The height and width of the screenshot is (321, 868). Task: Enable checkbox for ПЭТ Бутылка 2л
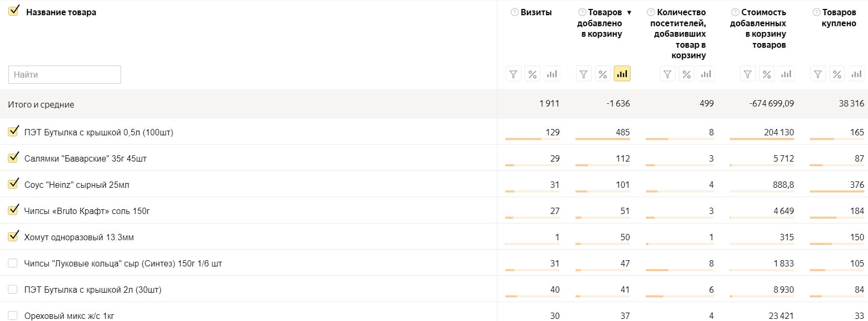click(x=13, y=290)
